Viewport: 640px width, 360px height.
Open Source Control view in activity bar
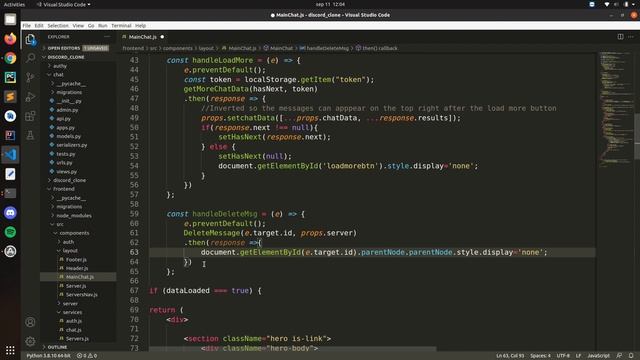pos(30,77)
